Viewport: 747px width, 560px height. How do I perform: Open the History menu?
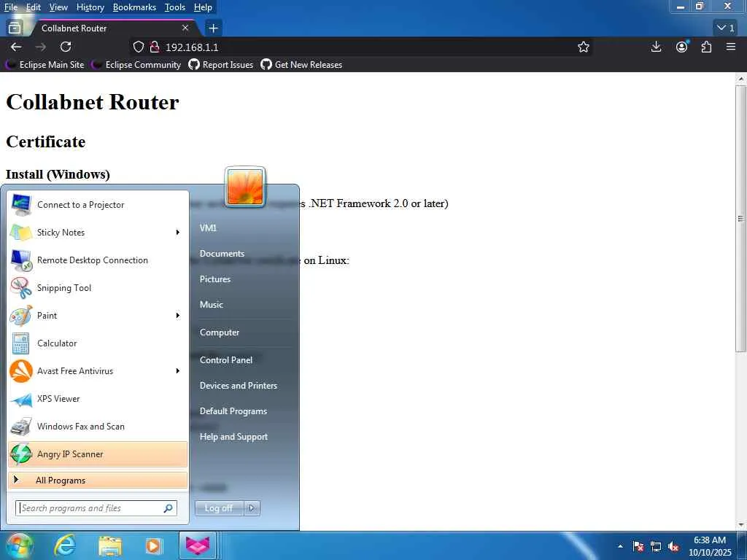coord(90,7)
